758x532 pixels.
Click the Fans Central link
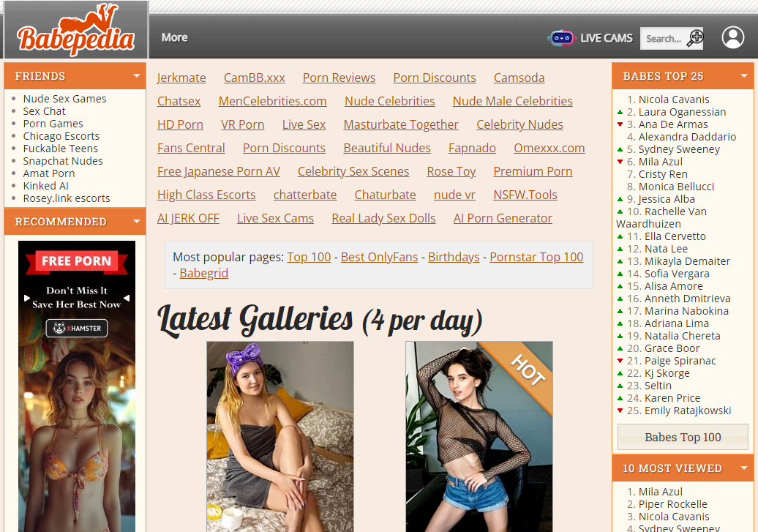pos(191,148)
